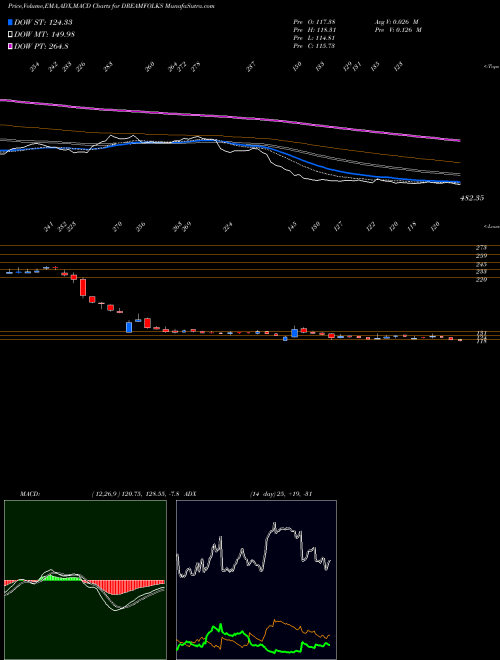Image resolution: width=500 pixels, height=660 pixels.
Task: Click the 'Pre L: 114.81' low value
Action: tap(314, 38)
